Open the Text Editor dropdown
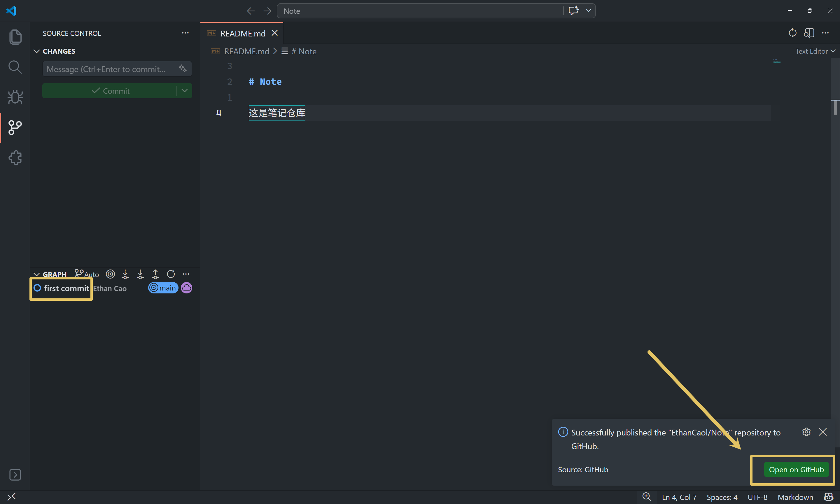The height and width of the screenshot is (504, 840). 815,51
